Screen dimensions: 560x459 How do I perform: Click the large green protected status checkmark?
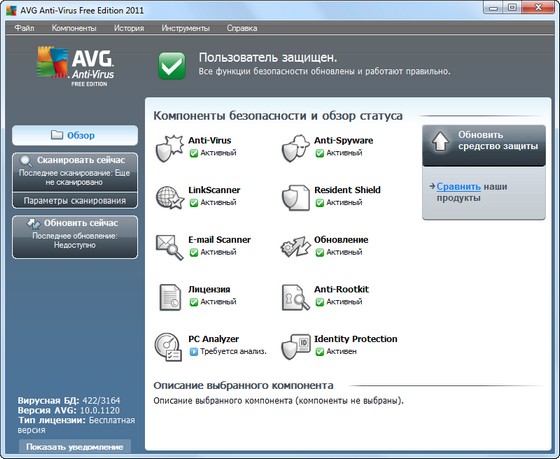click(172, 66)
